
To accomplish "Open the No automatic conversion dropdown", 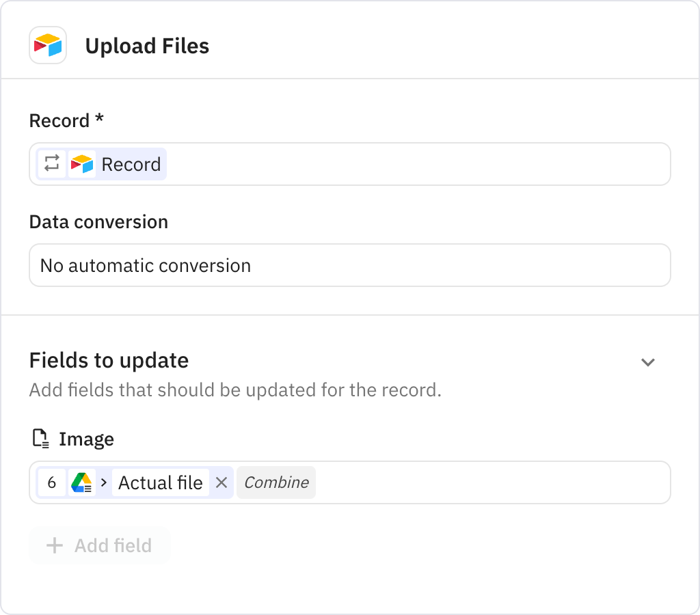I will (350, 265).
